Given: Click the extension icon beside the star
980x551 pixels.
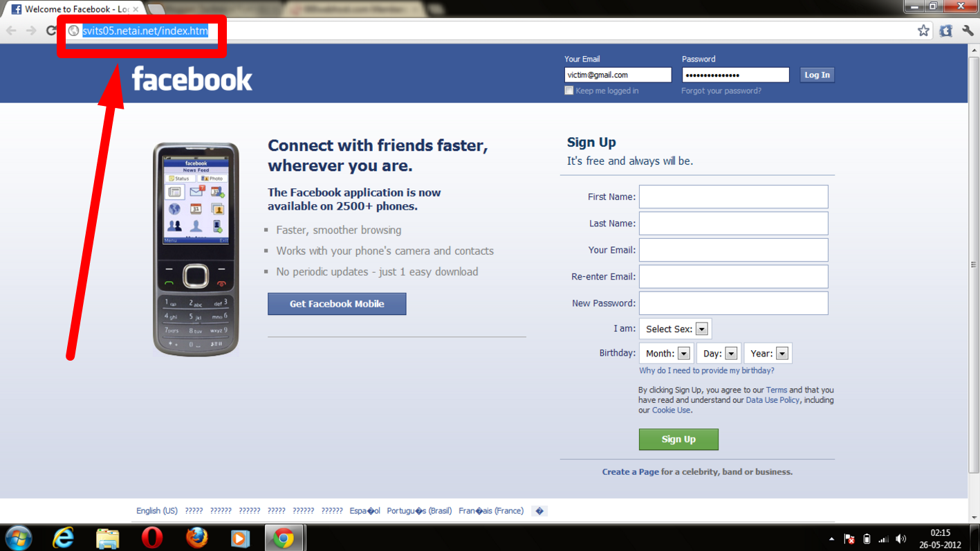Looking at the screenshot, I should (945, 30).
